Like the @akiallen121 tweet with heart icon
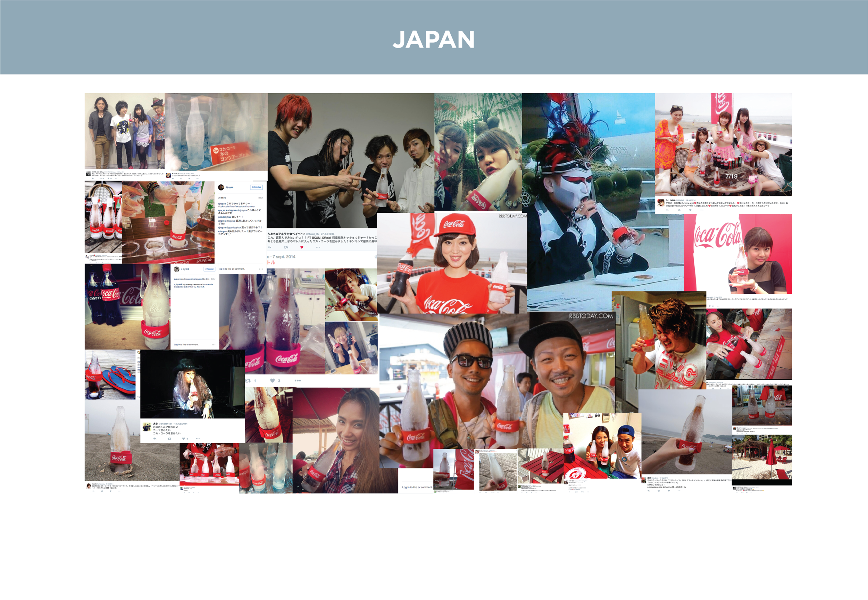The height and width of the screenshot is (600, 868). coord(184,438)
